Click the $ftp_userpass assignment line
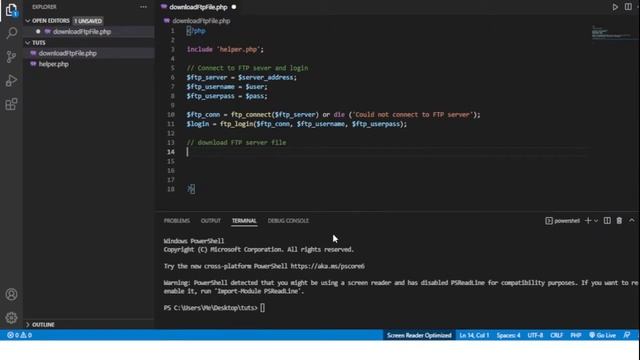 [227, 96]
